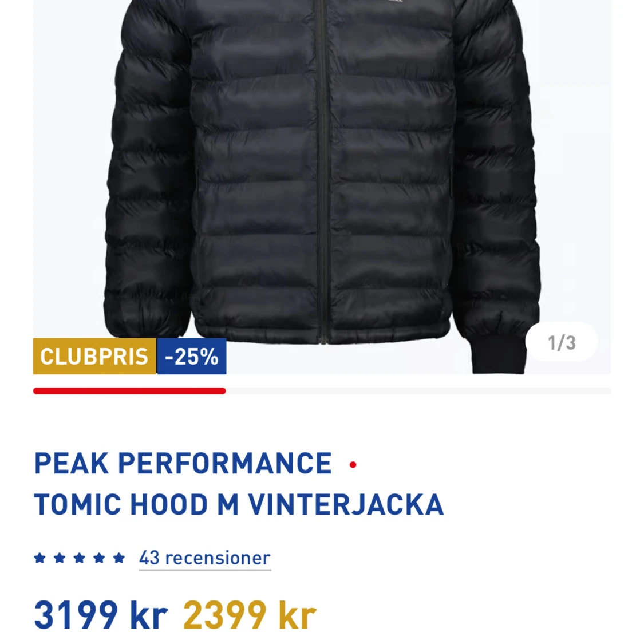This screenshot has width=644, height=644.
Task: Open the 1/3 image counter pill
Action: [561, 342]
